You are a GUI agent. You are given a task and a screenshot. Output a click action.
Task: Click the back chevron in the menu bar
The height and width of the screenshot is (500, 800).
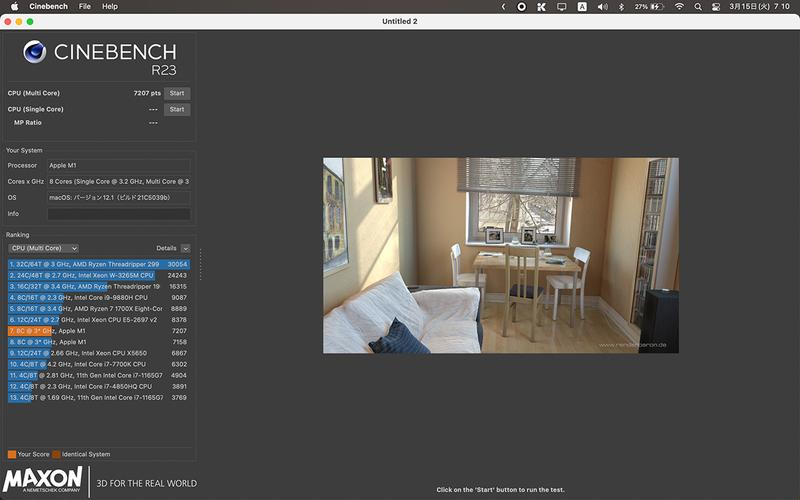(504, 7)
